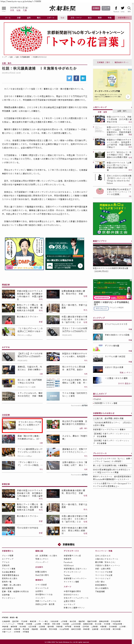
Task: Open search with the magnifier icon
Action: (129, 8)
